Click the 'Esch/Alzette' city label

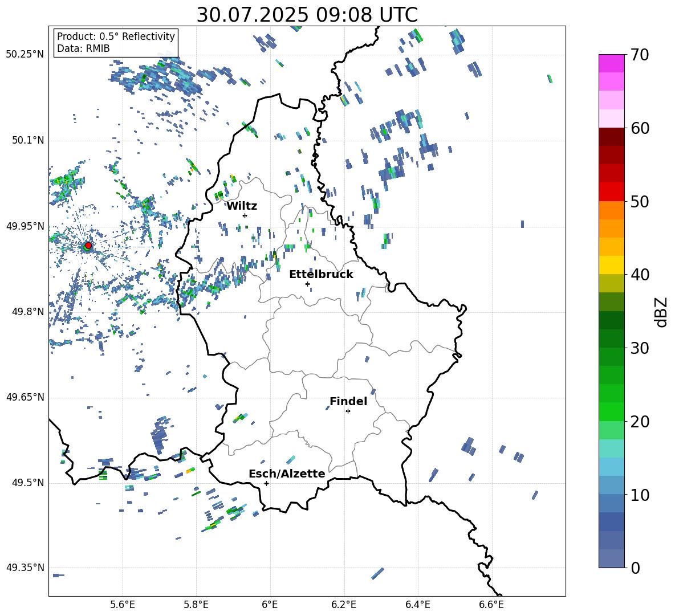287,474
